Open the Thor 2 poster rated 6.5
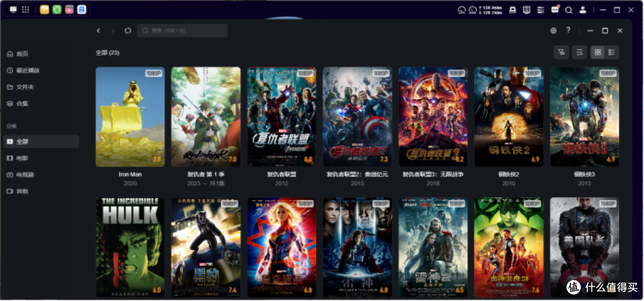Screen dimensions: 644x301 [433, 247]
